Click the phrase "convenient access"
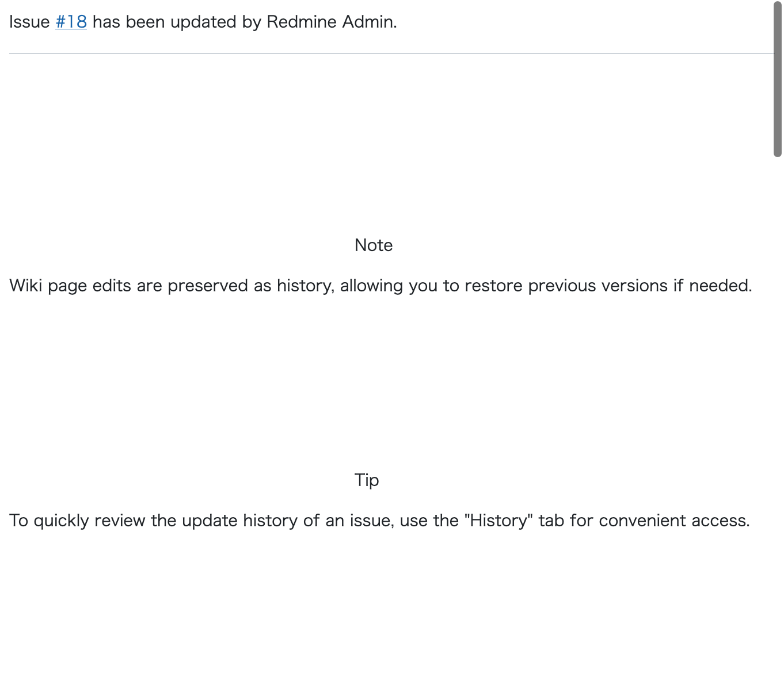 673,521
